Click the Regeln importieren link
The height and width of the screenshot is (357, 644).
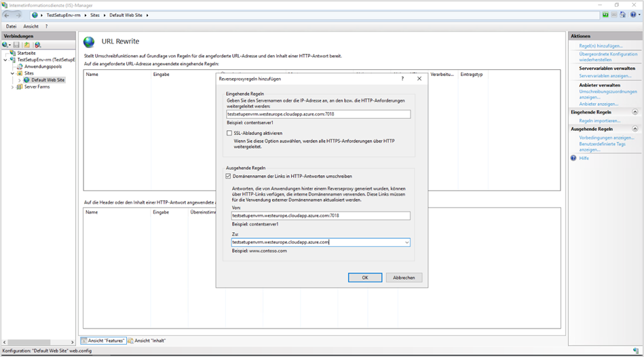pyautogui.click(x=599, y=121)
